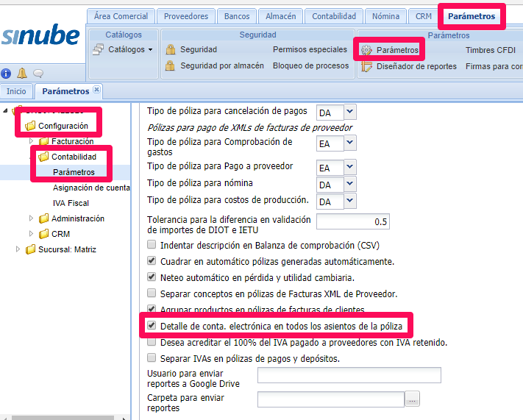Select Asignación de cuenta tree item
This screenshot has width=523, height=420.
[x=91, y=188]
